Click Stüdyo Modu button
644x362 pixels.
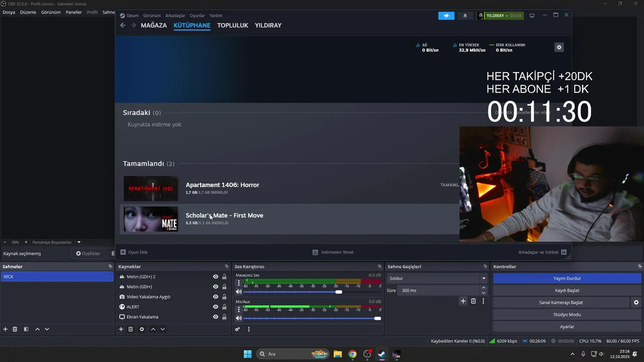pos(567,314)
